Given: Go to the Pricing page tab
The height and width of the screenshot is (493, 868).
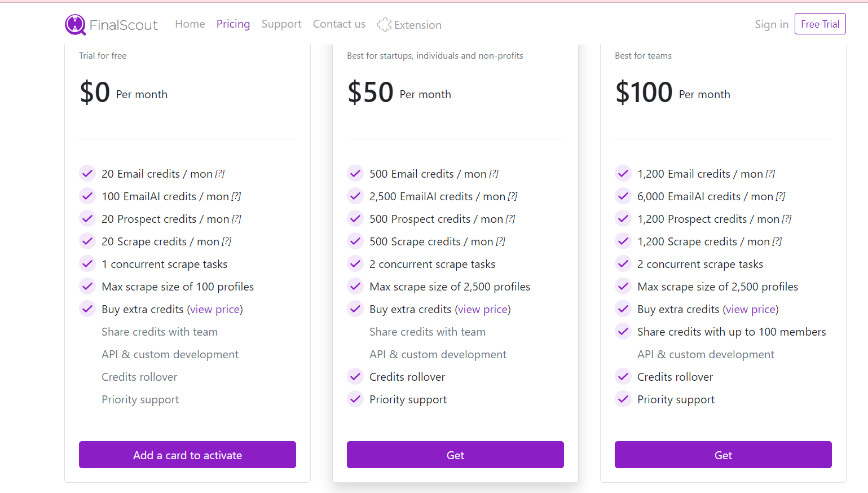Looking at the screenshot, I should [x=233, y=24].
